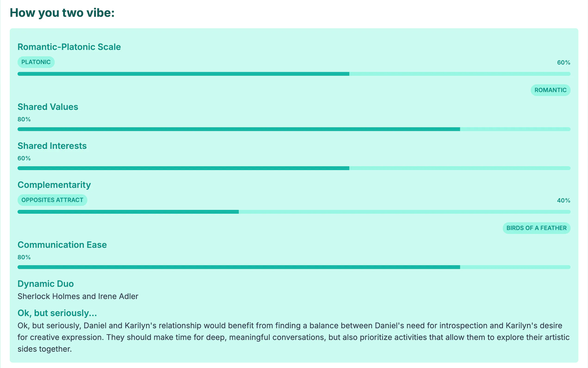Click the Complementarity progress bar
This screenshot has width=588, height=368.
pos(294,212)
